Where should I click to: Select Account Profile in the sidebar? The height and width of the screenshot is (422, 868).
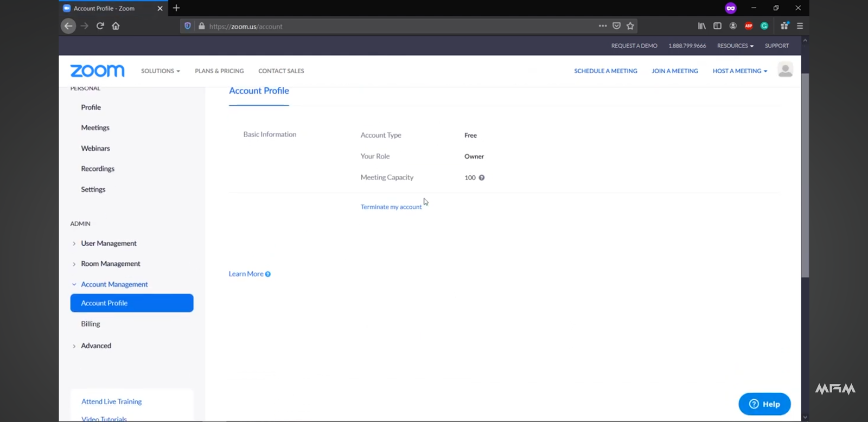click(x=132, y=303)
